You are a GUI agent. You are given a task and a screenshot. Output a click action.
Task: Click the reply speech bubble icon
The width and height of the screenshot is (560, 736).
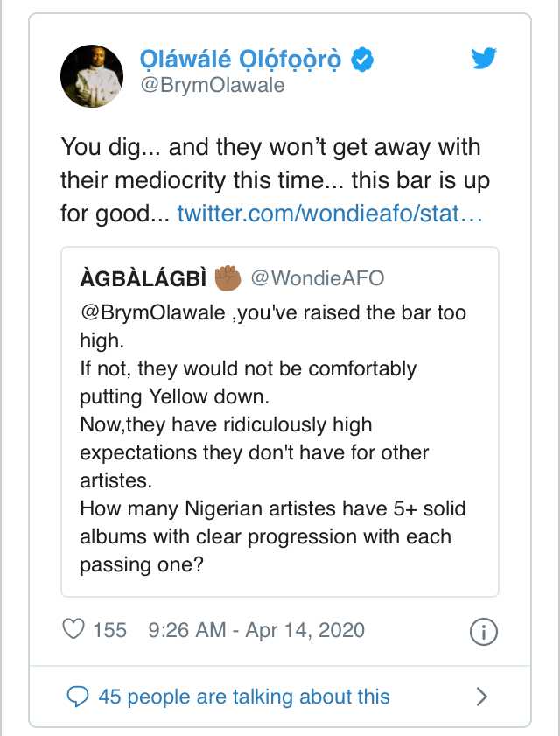coord(79,697)
